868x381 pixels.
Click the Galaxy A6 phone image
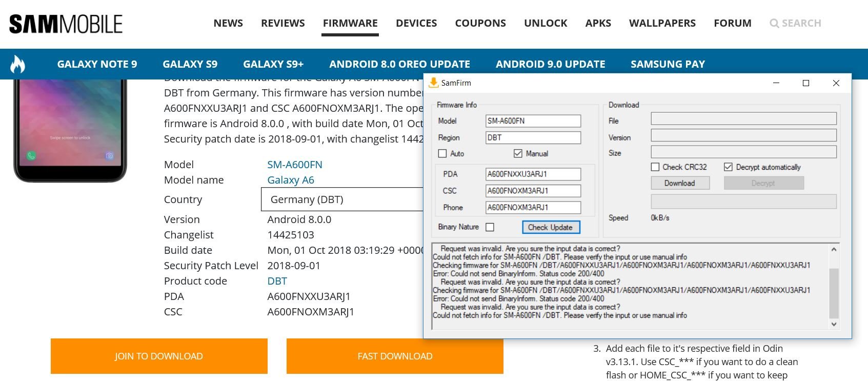coord(70,131)
